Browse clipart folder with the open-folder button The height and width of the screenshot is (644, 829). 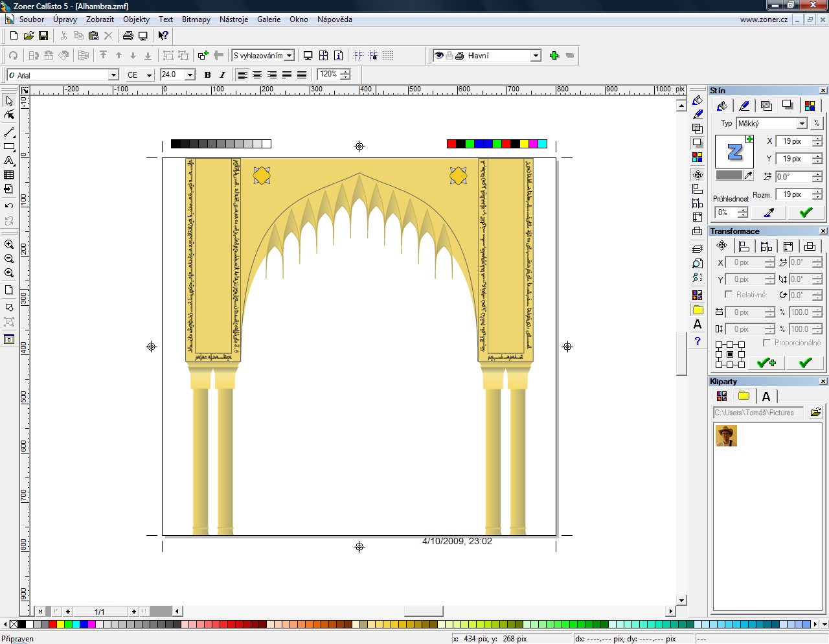(815, 412)
